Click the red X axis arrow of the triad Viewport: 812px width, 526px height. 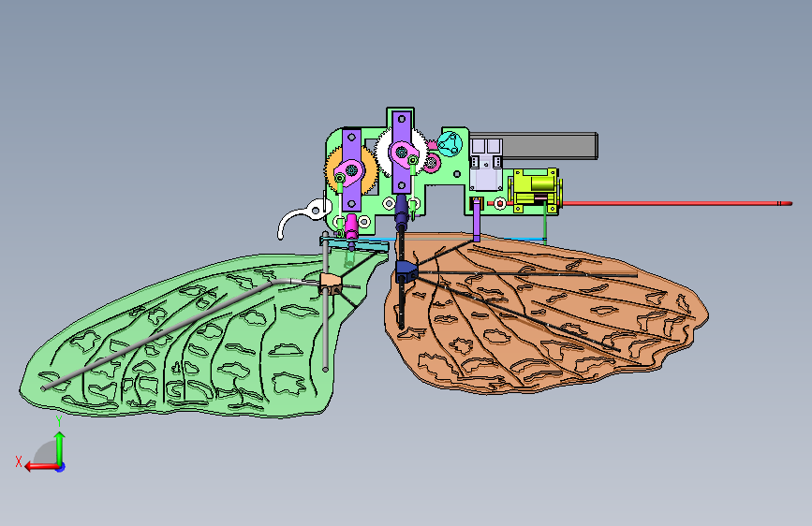point(40,466)
